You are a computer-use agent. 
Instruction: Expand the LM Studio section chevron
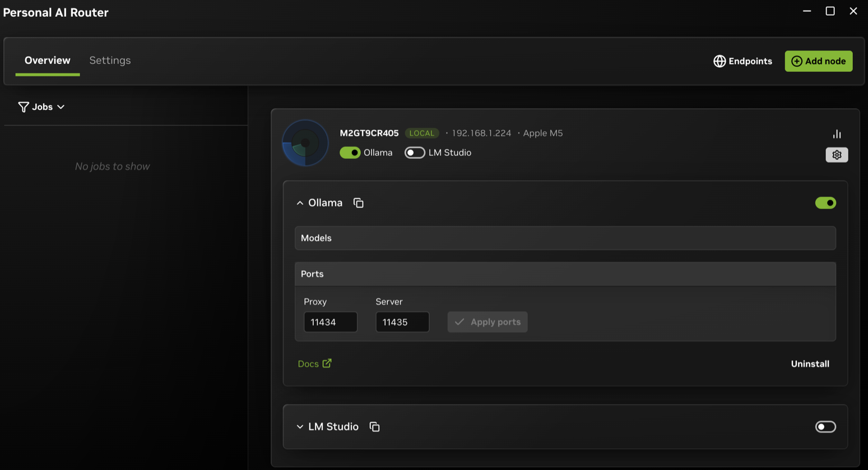(x=300, y=427)
